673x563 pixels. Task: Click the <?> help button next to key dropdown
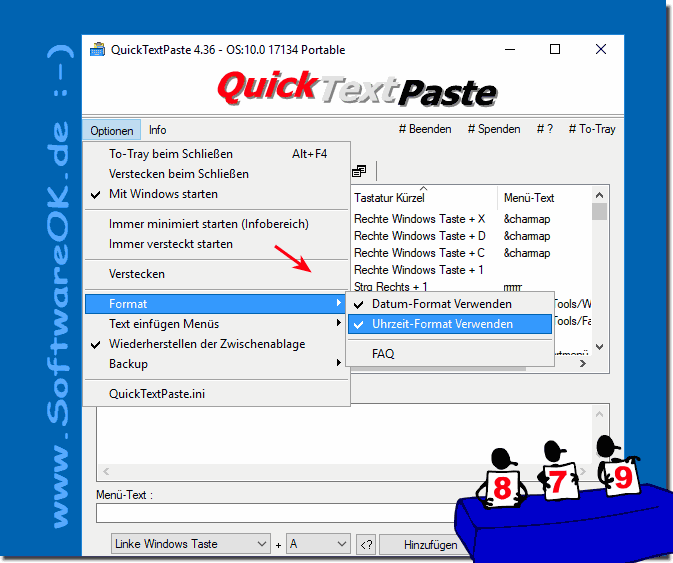[366, 545]
